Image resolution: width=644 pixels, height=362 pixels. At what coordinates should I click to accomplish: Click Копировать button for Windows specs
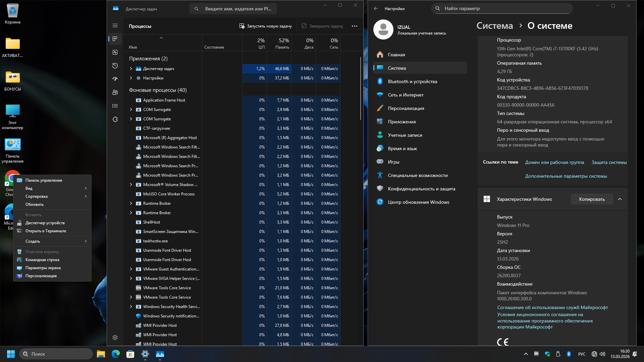coord(592,199)
